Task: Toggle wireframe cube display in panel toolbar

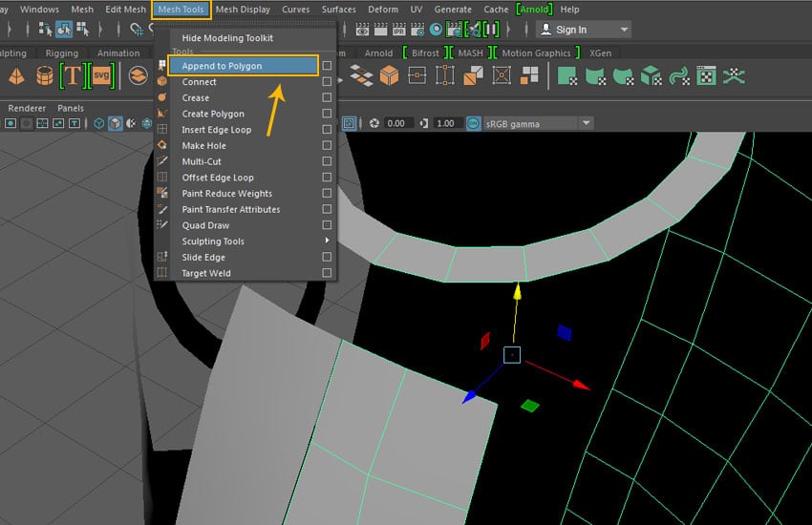Action: tap(99, 123)
